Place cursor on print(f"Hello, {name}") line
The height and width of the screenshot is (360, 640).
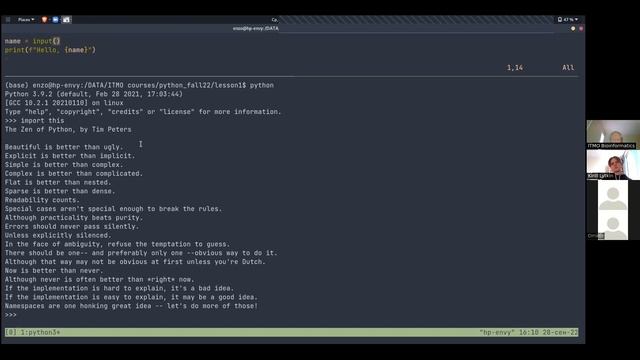point(50,50)
